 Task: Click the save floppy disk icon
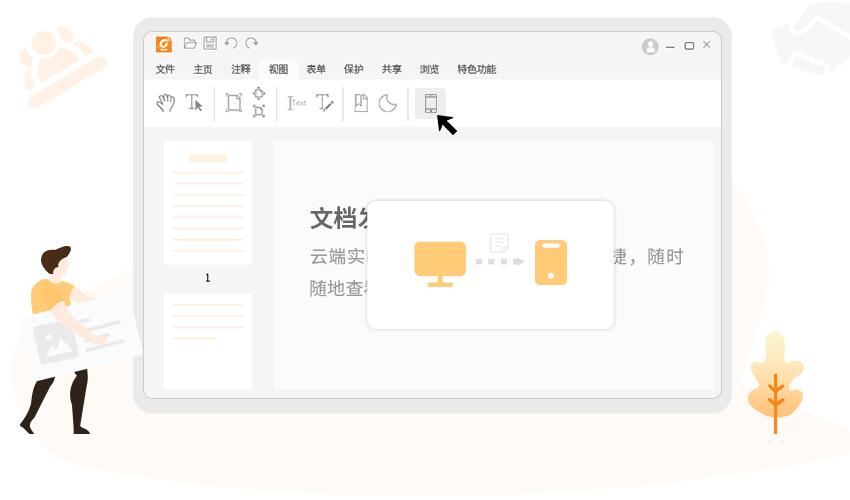[x=210, y=43]
